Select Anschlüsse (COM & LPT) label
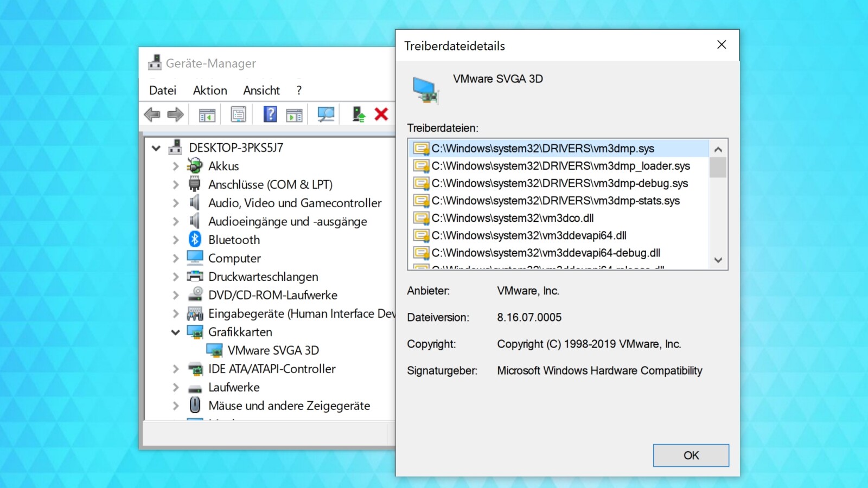 click(x=270, y=184)
